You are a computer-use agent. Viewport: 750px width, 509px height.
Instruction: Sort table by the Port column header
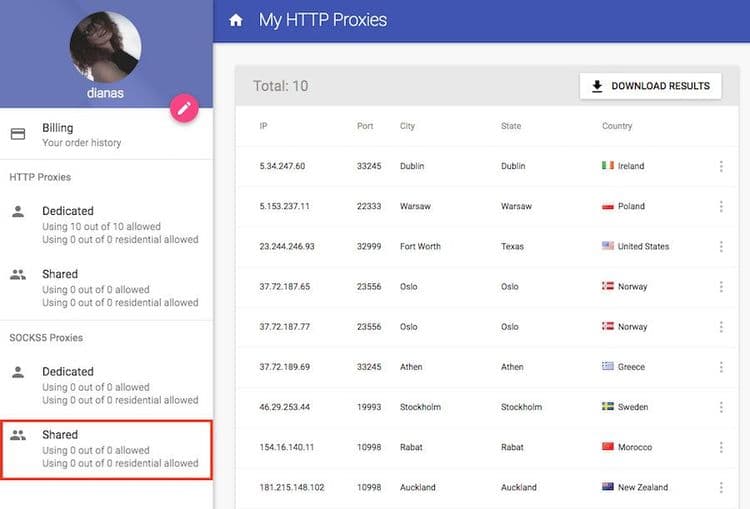click(365, 126)
